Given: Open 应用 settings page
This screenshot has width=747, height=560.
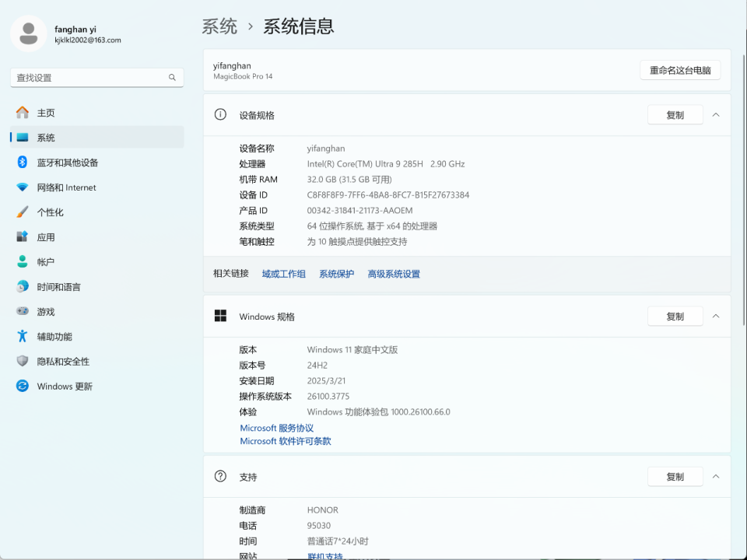Looking at the screenshot, I should [x=96, y=236].
